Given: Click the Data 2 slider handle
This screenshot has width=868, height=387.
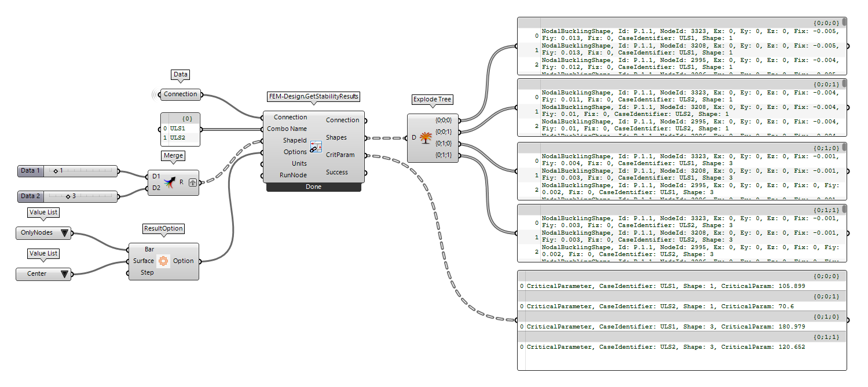Looking at the screenshot, I should click(68, 196).
